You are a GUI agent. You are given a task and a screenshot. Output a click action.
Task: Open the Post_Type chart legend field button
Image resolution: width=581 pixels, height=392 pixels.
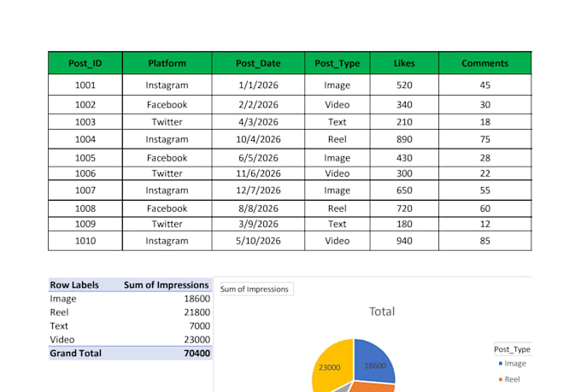513,349
